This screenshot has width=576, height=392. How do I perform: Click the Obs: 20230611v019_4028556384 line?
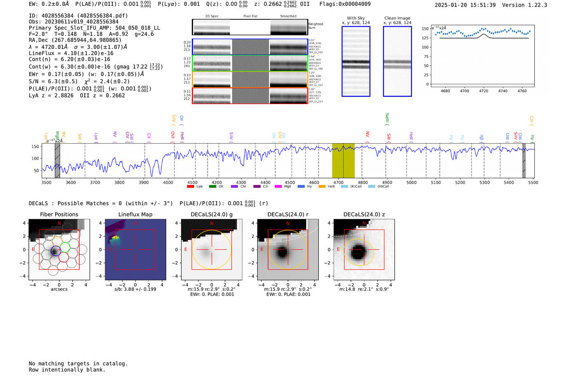click(x=74, y=22)
